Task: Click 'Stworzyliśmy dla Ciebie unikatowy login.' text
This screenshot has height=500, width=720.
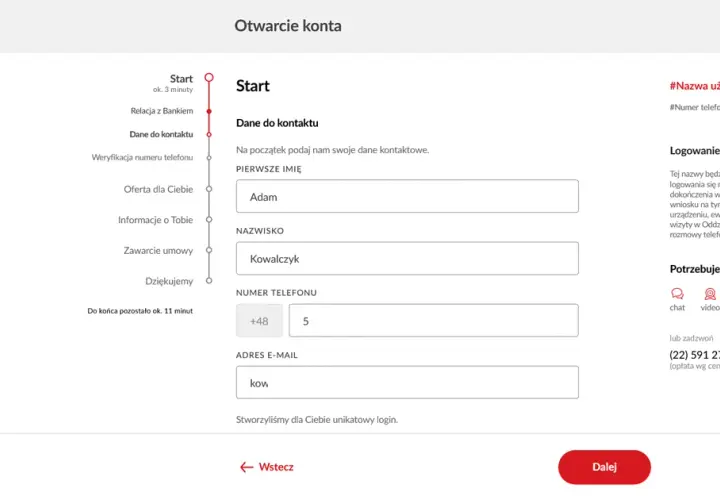Action: coord(317,420)
